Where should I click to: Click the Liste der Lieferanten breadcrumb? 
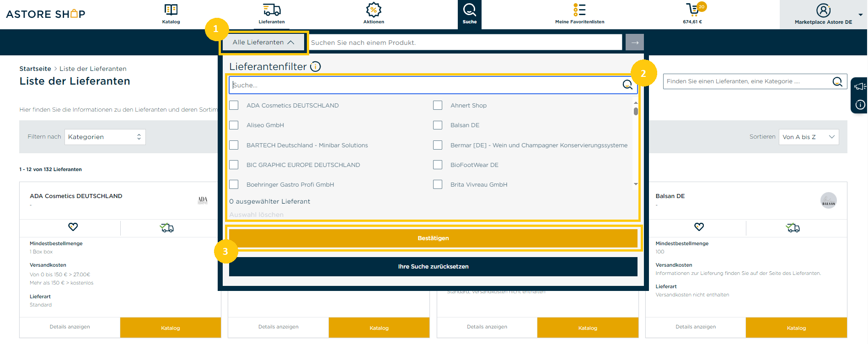(93, 69)
